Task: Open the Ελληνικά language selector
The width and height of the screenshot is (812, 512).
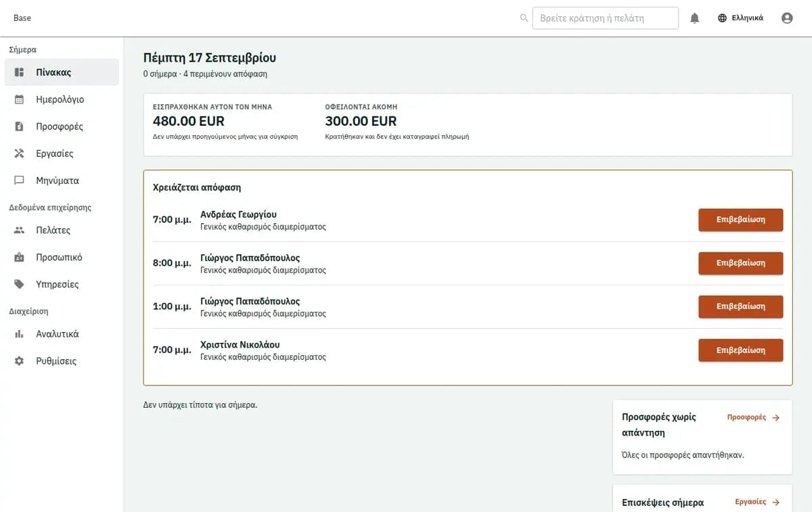Action: tap(740, 18)
